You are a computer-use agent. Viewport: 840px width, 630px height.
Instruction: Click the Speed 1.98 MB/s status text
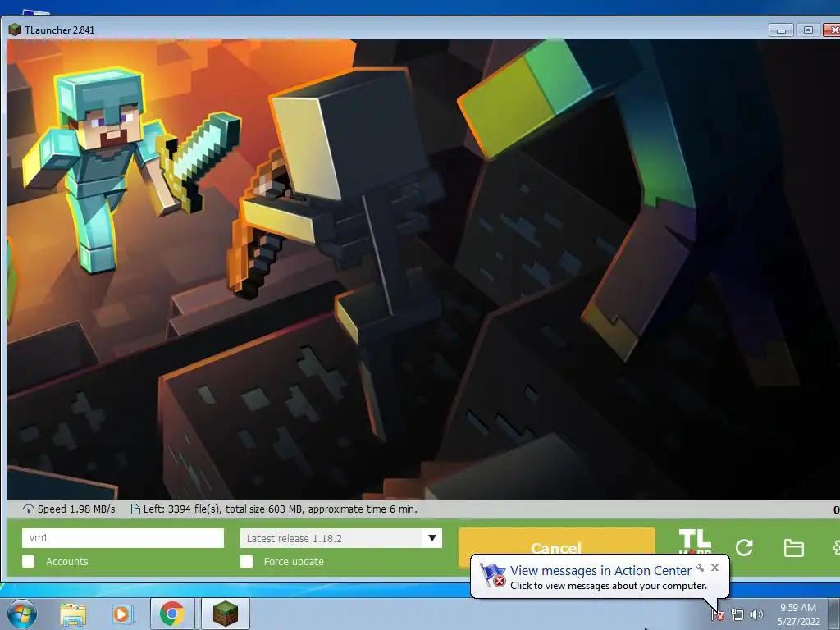click(76, 509)
